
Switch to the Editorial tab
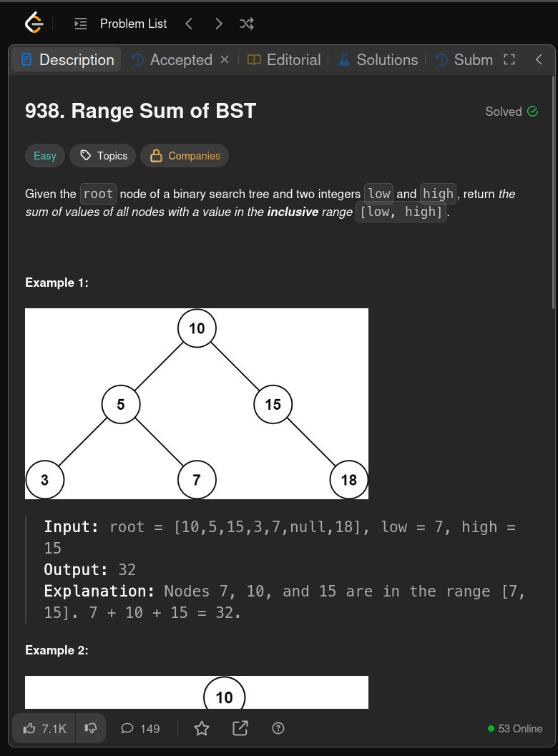284,60
